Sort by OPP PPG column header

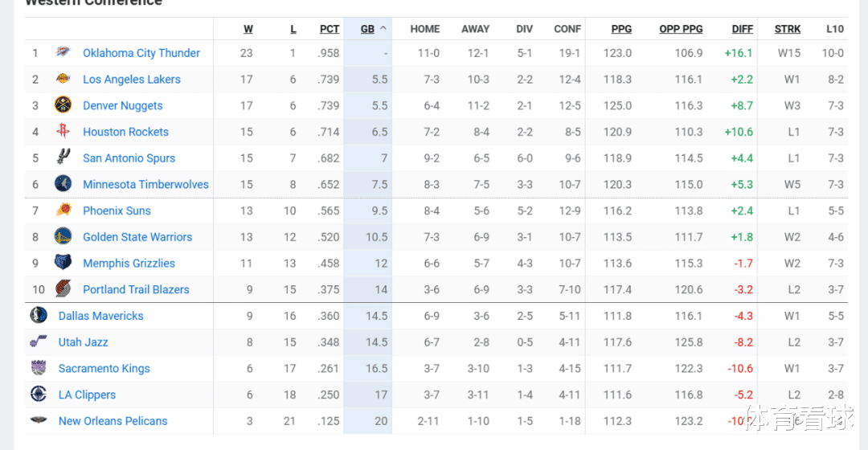pyautogui.click(x=681, y=29)
